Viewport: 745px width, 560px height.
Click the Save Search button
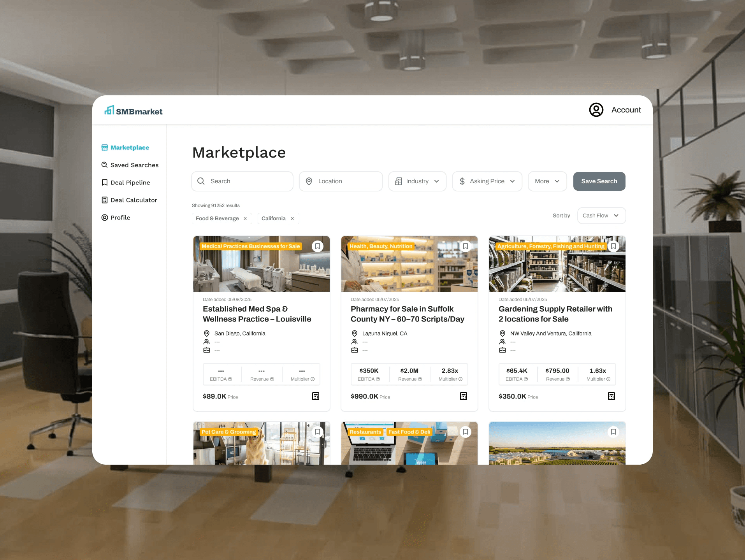click(x=599, y=181)
